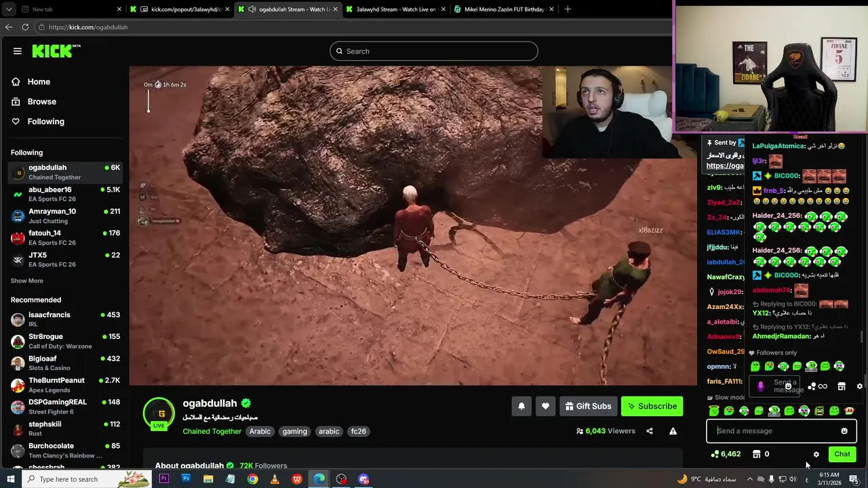
Task: Open Burchocolate recommended channel
Action: pos(65,451)
